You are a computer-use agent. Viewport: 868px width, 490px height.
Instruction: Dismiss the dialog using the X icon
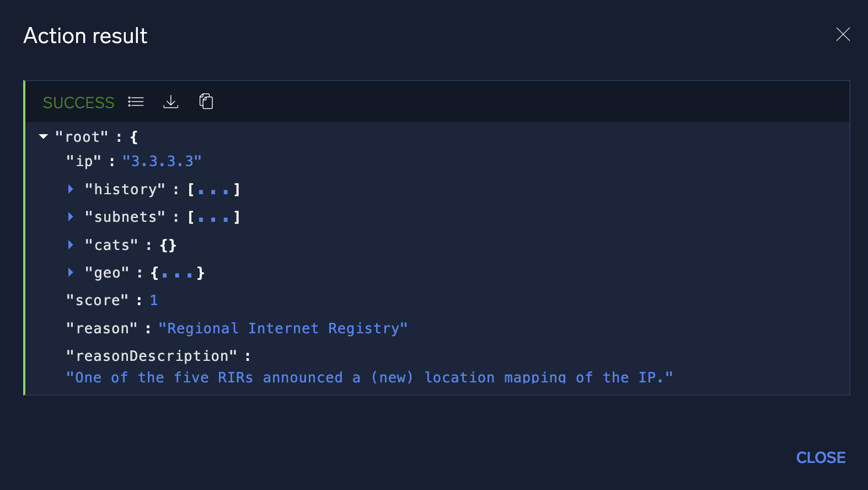(843, 35)
